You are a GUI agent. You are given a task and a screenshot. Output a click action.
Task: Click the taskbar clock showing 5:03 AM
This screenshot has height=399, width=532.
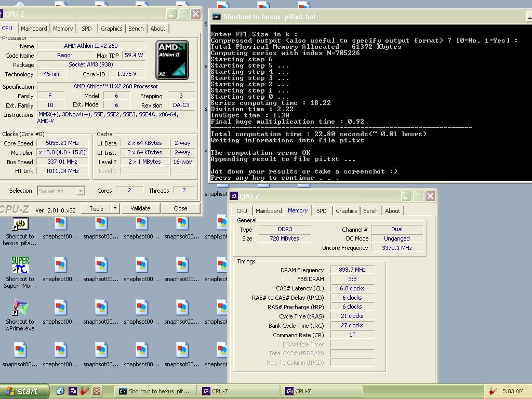(x=513, y=391)
